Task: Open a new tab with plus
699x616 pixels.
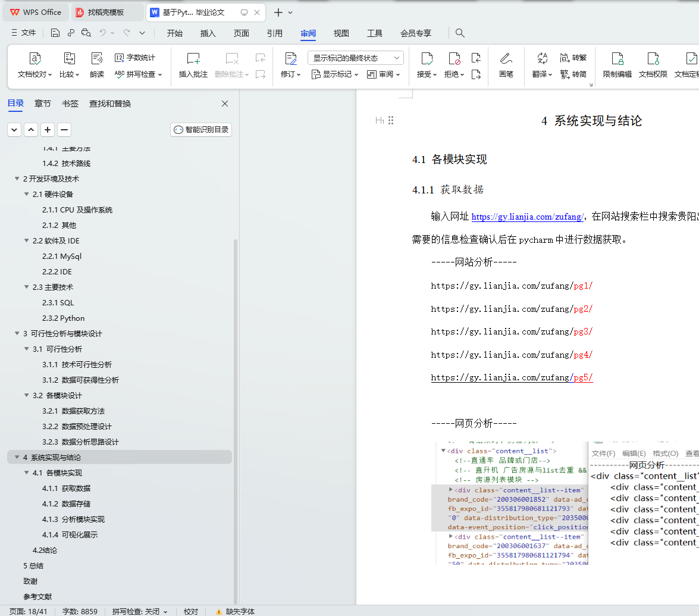Action: click(278, 12)
